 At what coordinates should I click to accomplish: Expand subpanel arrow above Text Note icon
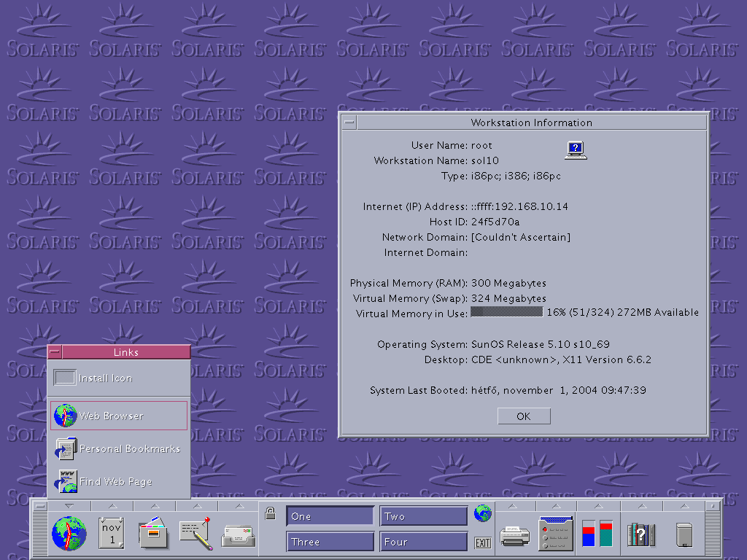pyautogui.click(x=197, y=506)
